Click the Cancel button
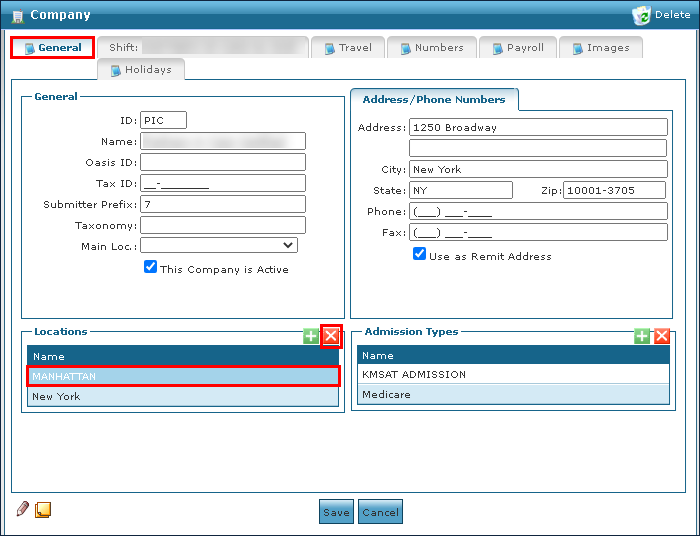Image resolution: width=700 pixels, height=536 pixels. coord(380,512)
